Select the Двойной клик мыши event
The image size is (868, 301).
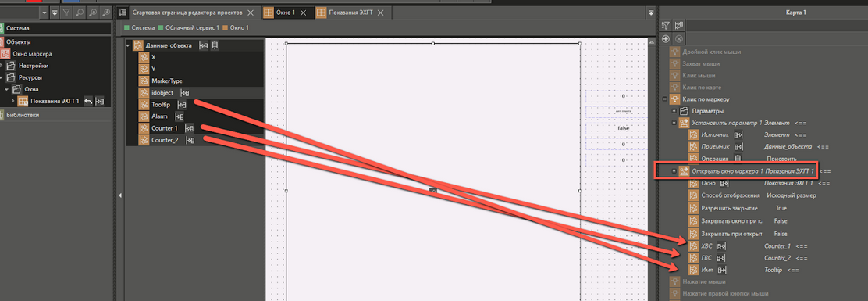(x=712, y=52)
